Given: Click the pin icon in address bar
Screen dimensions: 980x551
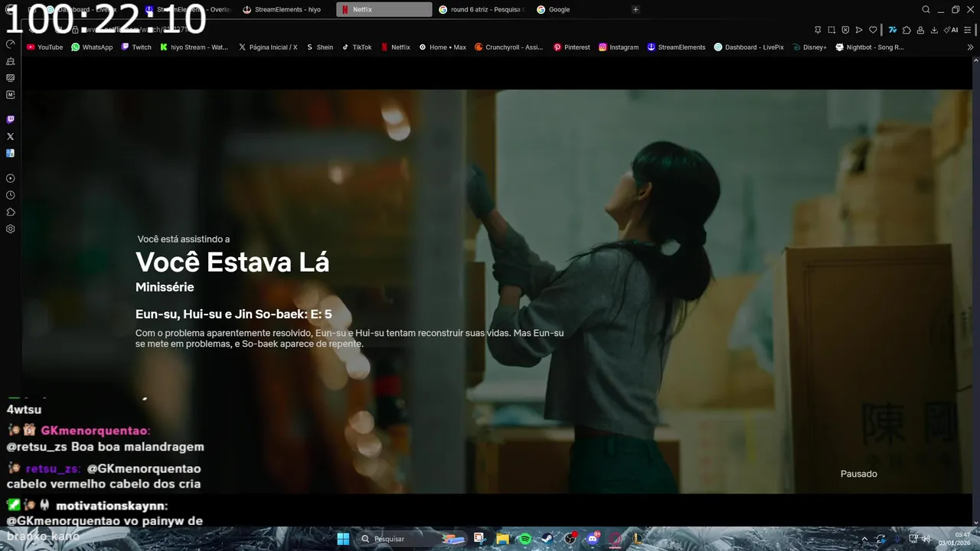Looking at the screenshot, I should coord(818,30).
